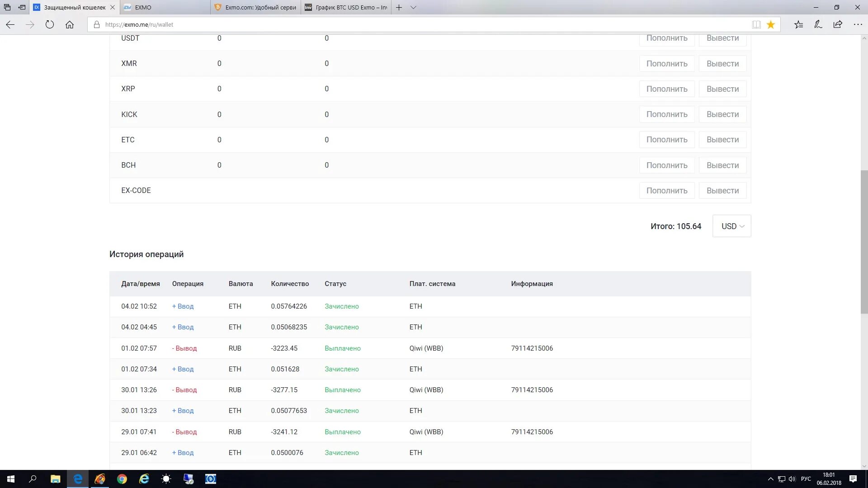
Task: Click Вывести button for BCH
Action: coord(722,165)
